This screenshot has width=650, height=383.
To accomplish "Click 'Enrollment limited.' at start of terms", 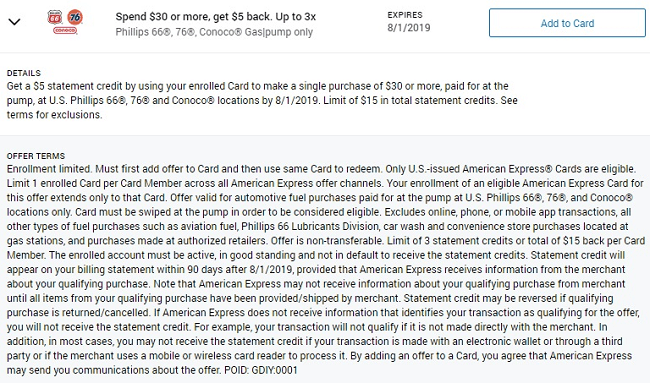I will click(x=49, y=169).
